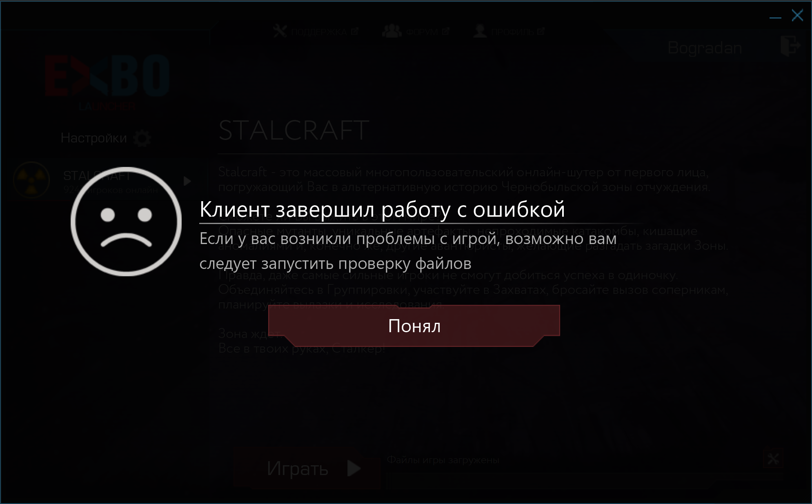Select the STALCRAFT radiation game icon
This screenshot has width=812, height=504.
coord(31,180)
